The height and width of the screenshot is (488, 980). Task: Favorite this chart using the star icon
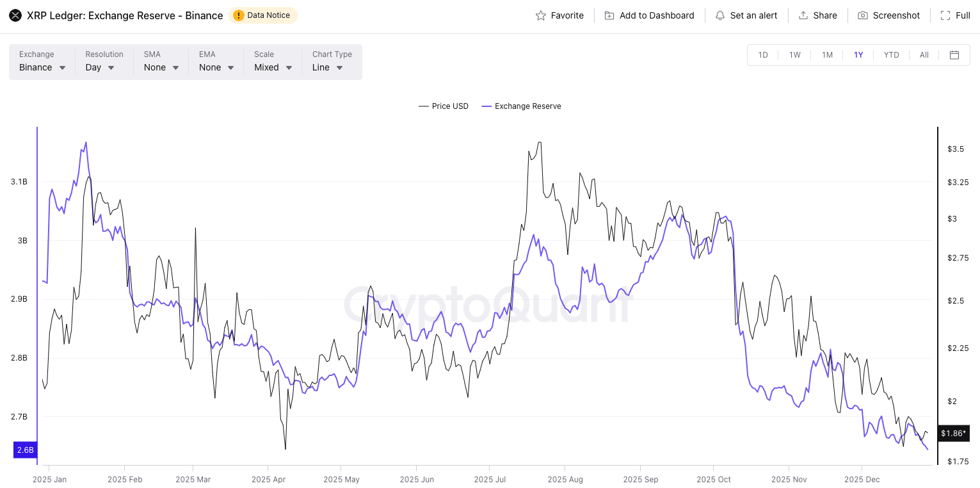pyautogui.click(x=542, y=15)
